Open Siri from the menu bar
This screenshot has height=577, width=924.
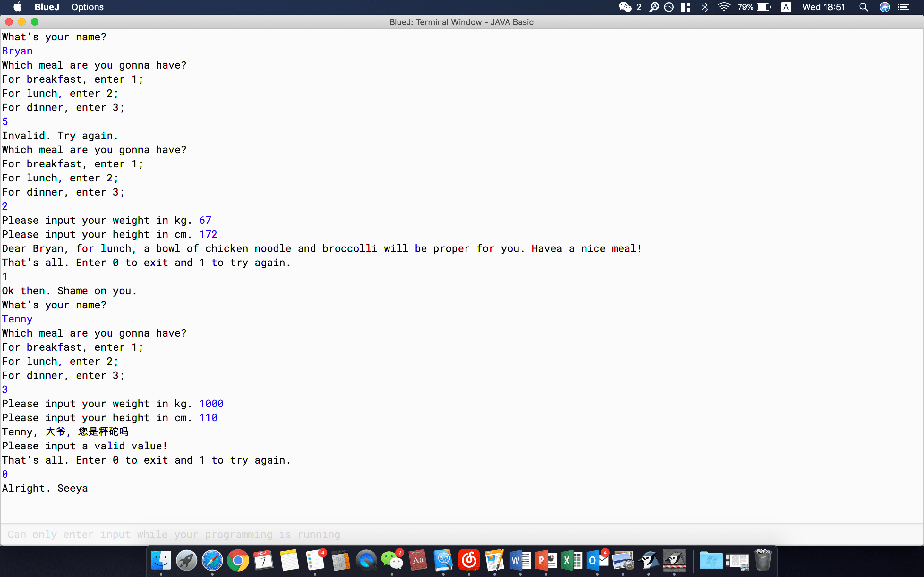click(x=885, y=7)
